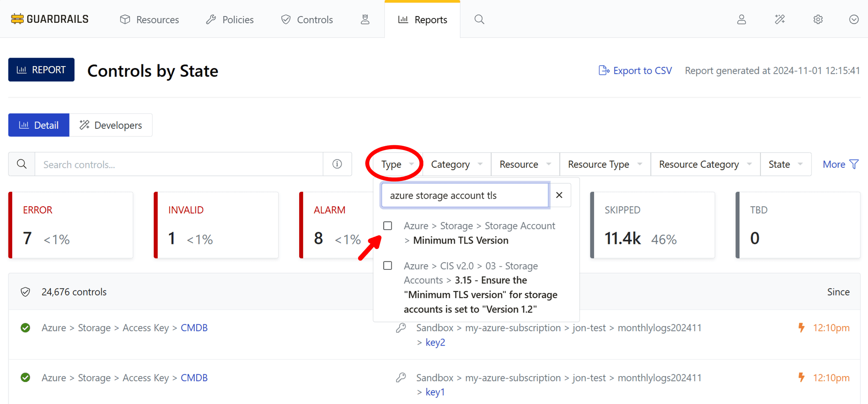Click the REPORT badge button
868x404 pixels.
pos(42,69)
